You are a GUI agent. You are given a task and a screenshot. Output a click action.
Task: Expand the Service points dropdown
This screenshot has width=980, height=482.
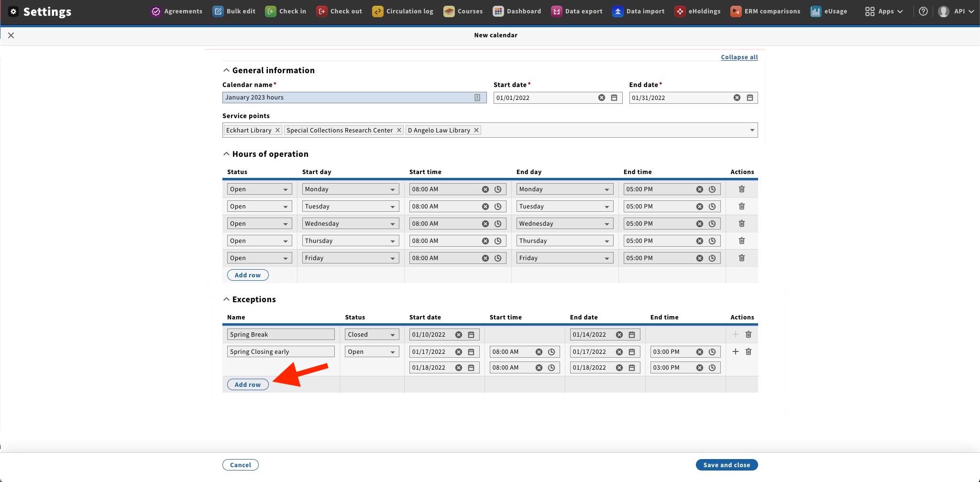coord(752,130)
